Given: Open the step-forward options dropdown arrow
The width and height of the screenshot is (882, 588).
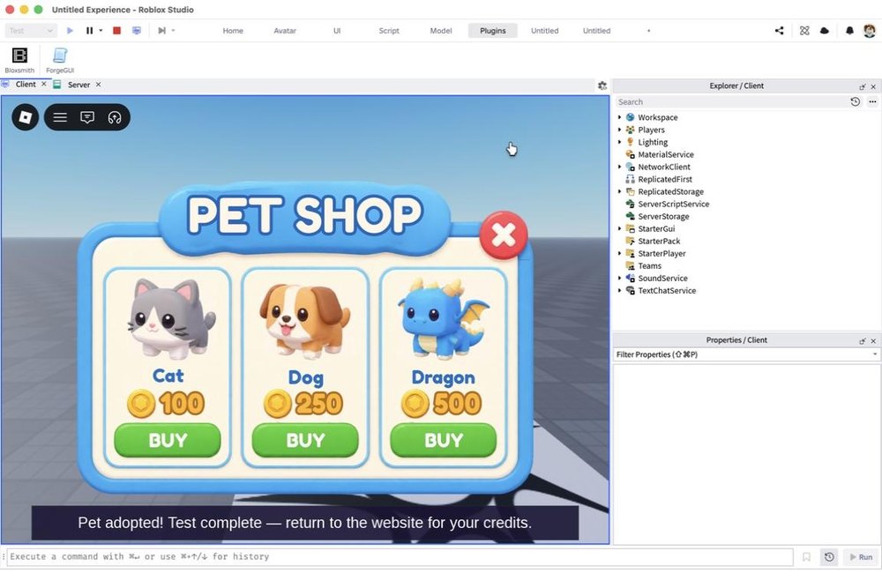Looking at the screenshot, I should pos(173,30).
